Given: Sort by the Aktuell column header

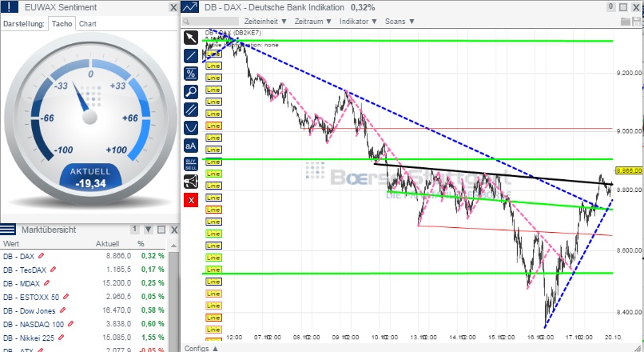Looking at the screenshot, I should coord(107,244).
